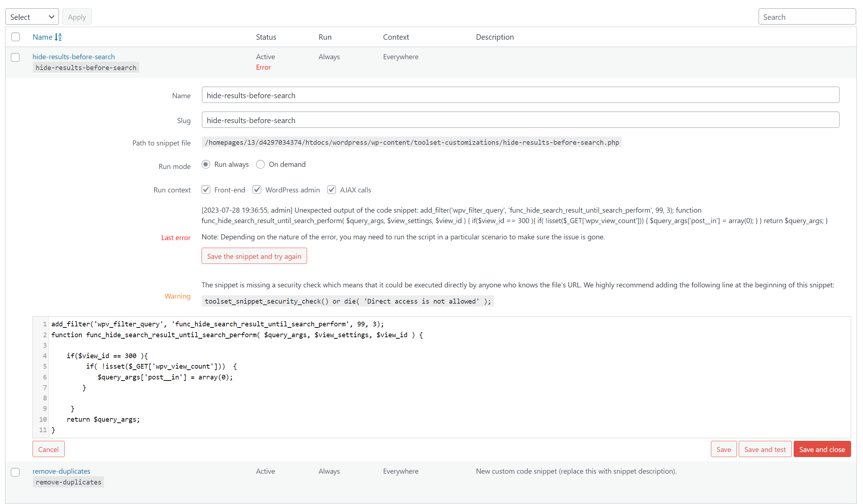Toggle the AJAX calls context checkbox

tap(332, 190)
